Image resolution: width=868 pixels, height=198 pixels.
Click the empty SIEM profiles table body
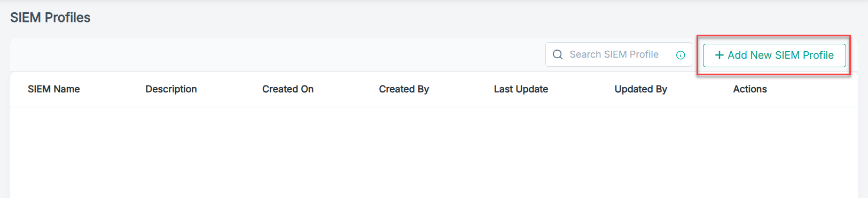tap(434, 152)
